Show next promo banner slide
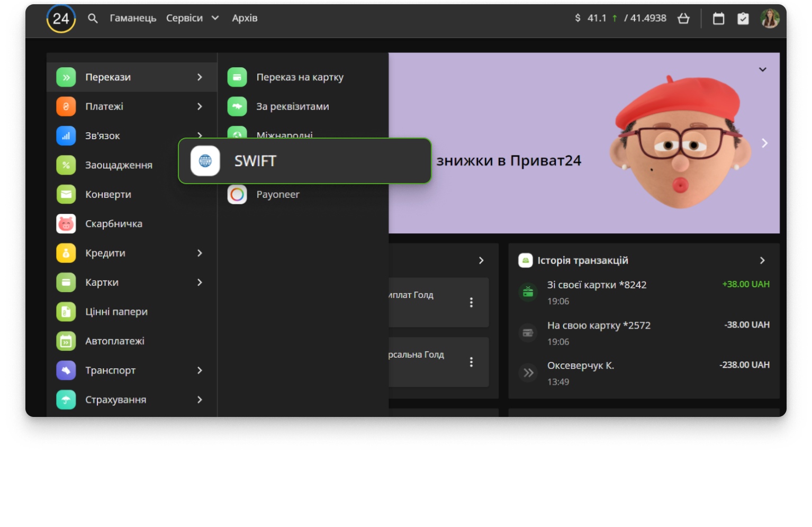Viewport: 812px width, 527px height. (764, 143)
